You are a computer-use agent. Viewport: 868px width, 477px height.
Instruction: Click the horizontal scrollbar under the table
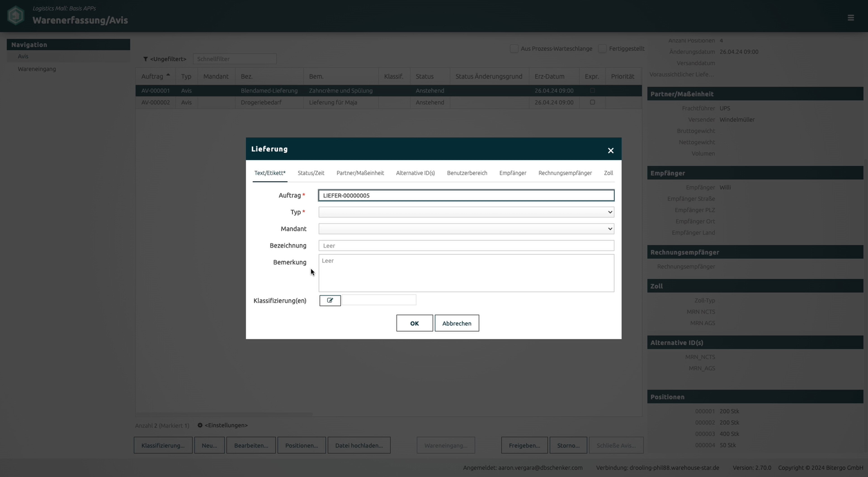[224, 414]
